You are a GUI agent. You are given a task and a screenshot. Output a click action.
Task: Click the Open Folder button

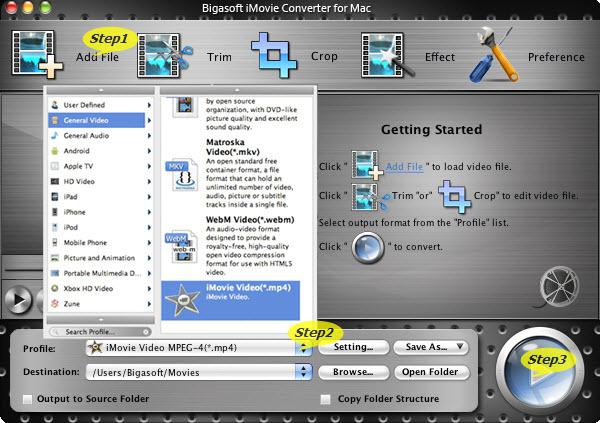point(430,372)
